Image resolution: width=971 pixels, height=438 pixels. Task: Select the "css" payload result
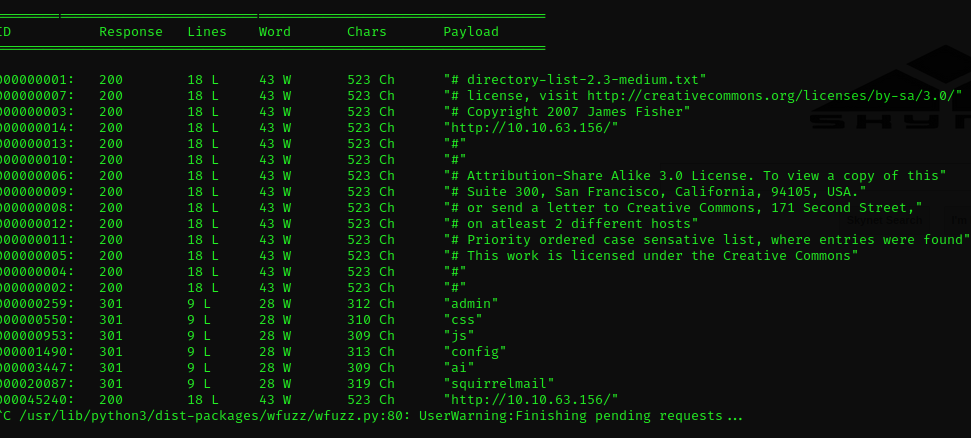tap(463, 319)
